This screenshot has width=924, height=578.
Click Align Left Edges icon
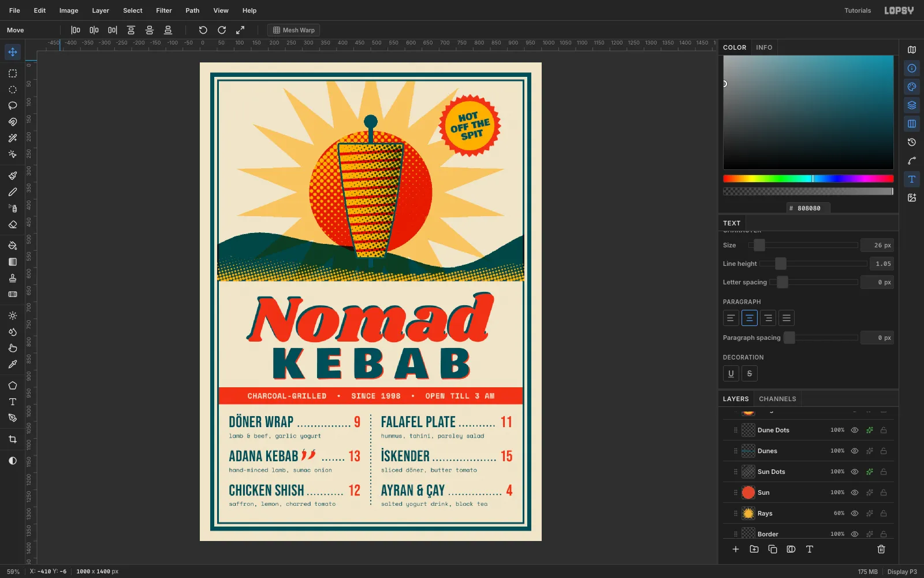76,30
